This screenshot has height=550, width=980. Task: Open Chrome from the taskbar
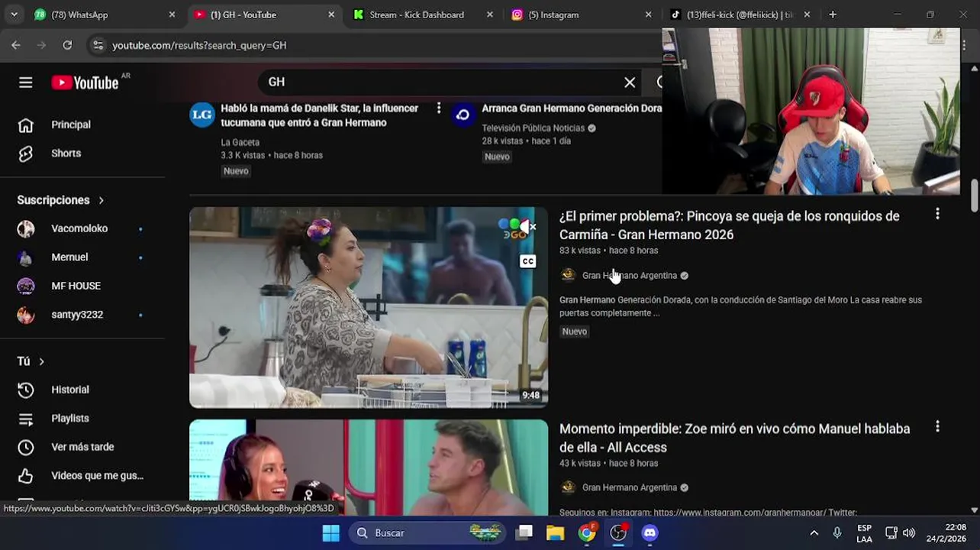587,533
